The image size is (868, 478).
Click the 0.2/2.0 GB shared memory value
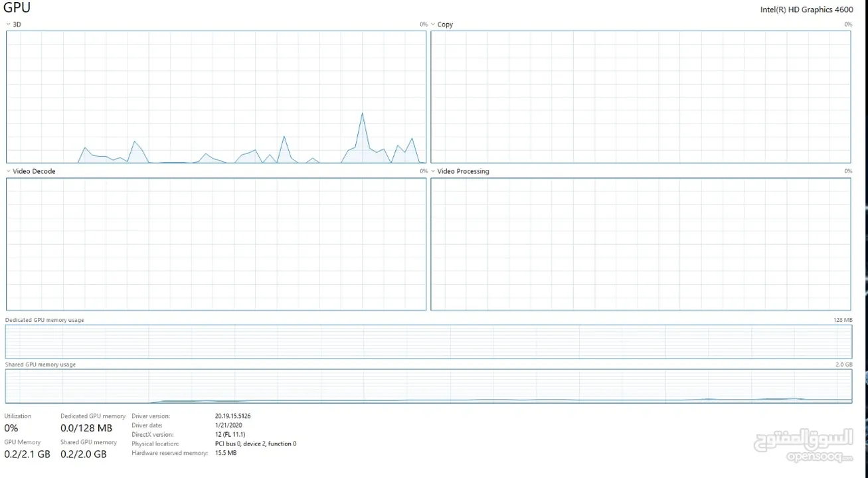coord(84,454)
